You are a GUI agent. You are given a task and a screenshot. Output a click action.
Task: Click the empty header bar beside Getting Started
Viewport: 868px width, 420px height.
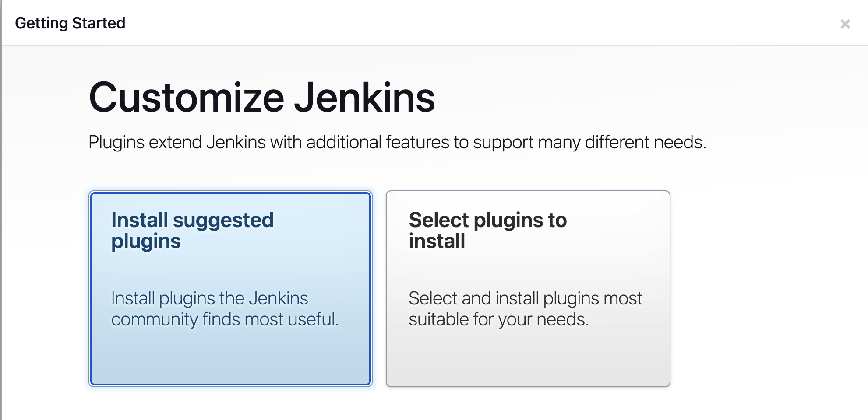pyautogui.click(x=438, y=23)
